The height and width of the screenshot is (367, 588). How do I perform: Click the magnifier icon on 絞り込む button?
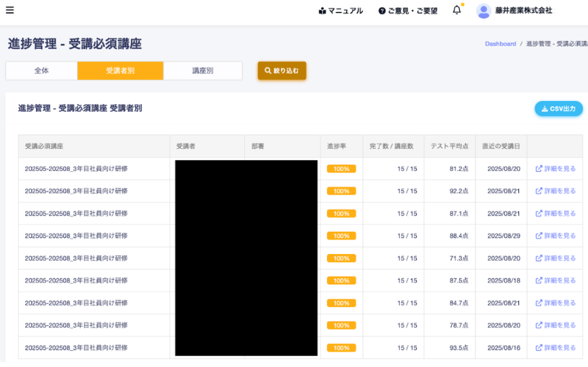[268, 70]
